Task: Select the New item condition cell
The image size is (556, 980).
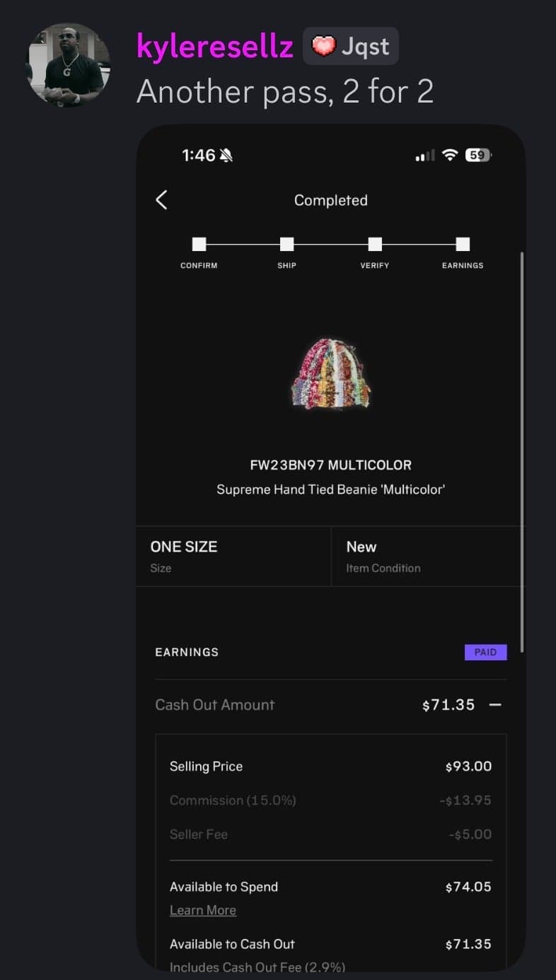Action: click(429, 556)
